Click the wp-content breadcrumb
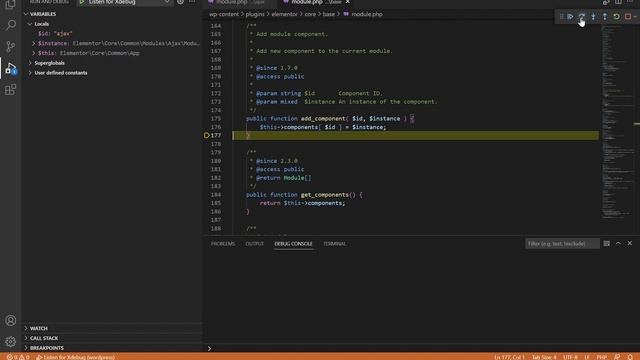 click(x=224, y=14)
